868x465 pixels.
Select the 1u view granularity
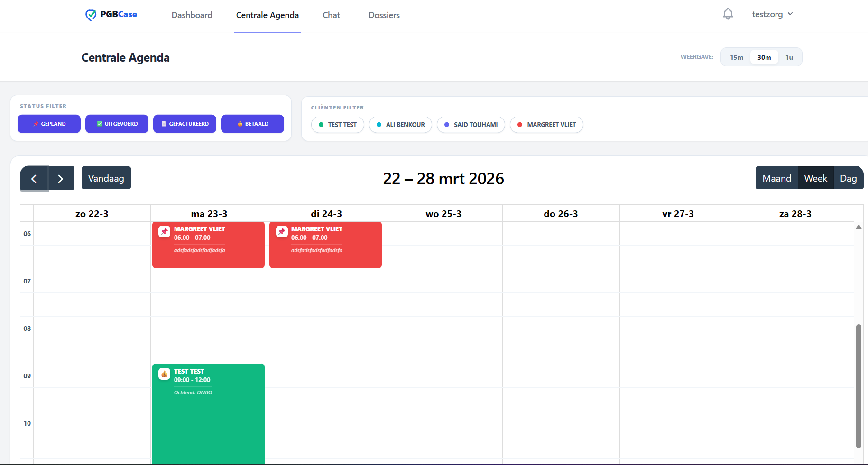point(789,57)
